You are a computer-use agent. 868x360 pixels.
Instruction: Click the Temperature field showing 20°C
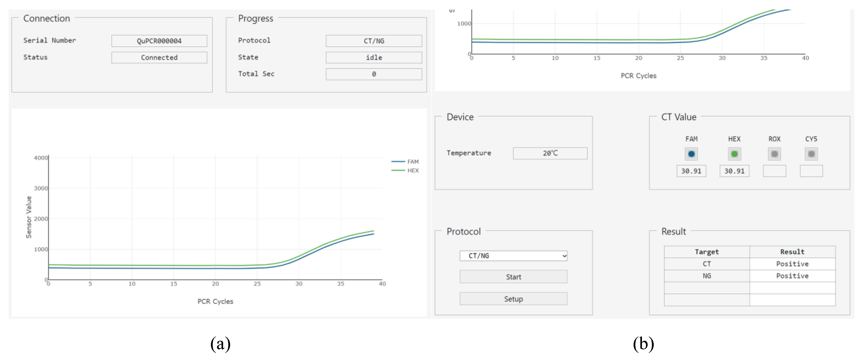click(550, 153)
